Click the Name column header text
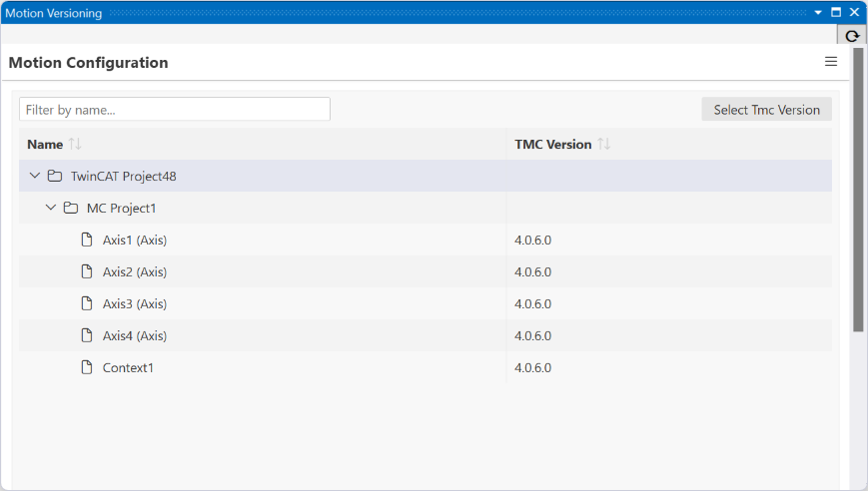868x491 pixels. pos(45,145)
